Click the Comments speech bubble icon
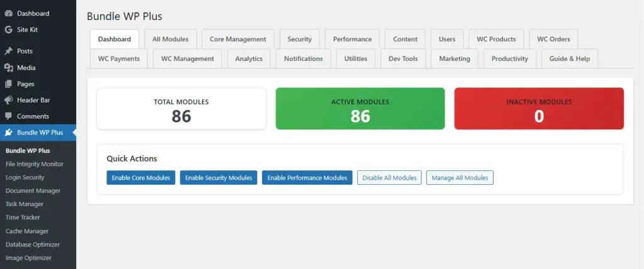644x269 pixels. 8,116
